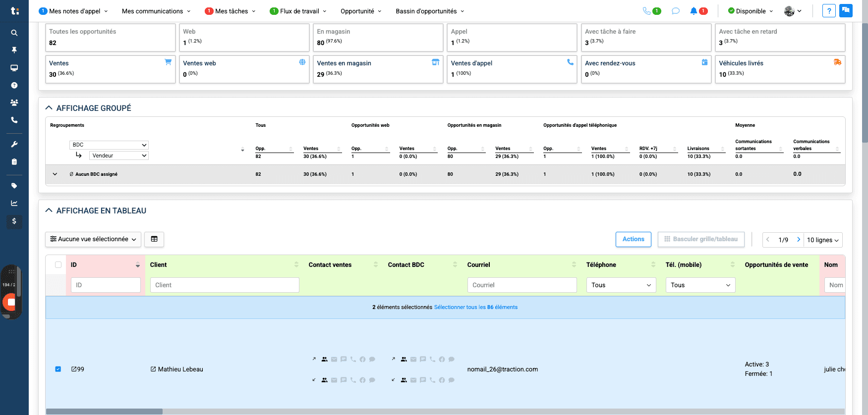This screenshot has width=868, height=415.
Task: Click the Actions button
Action: pyautogui.click(x=633, y=239)
